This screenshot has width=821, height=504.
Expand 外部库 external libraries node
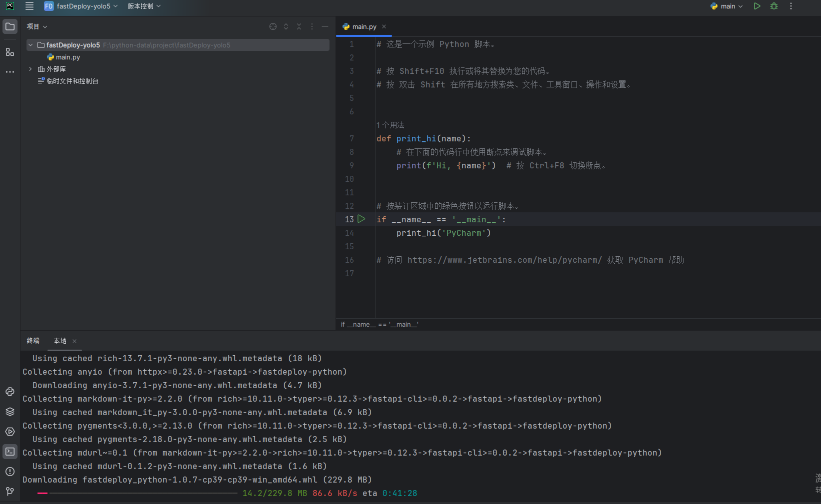coord(30,69)
